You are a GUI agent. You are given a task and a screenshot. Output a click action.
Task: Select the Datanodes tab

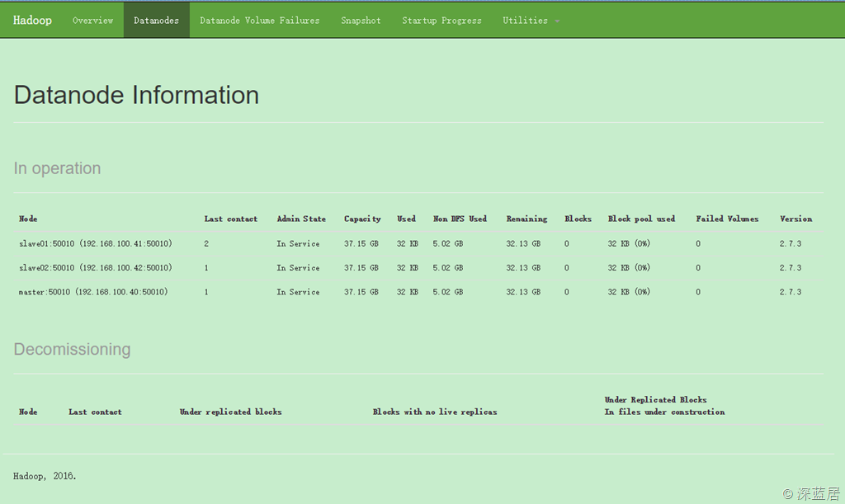click(156, 20)
